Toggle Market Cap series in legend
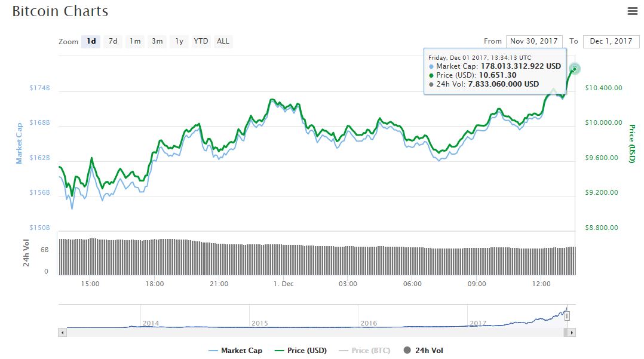This screenshot has width=644, height=359. [235, 351]
